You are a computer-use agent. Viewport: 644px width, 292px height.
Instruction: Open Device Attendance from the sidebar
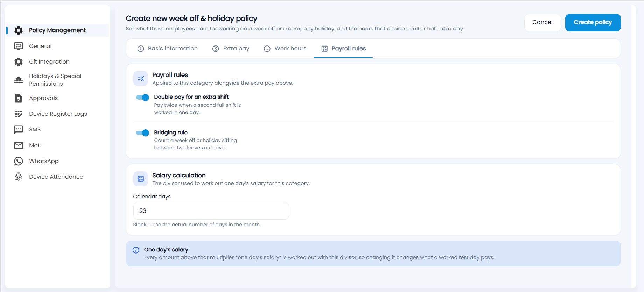(58, 177)
